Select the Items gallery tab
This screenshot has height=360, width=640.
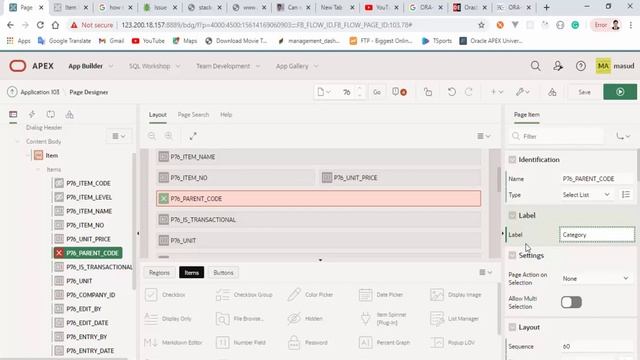click(191, 272)
